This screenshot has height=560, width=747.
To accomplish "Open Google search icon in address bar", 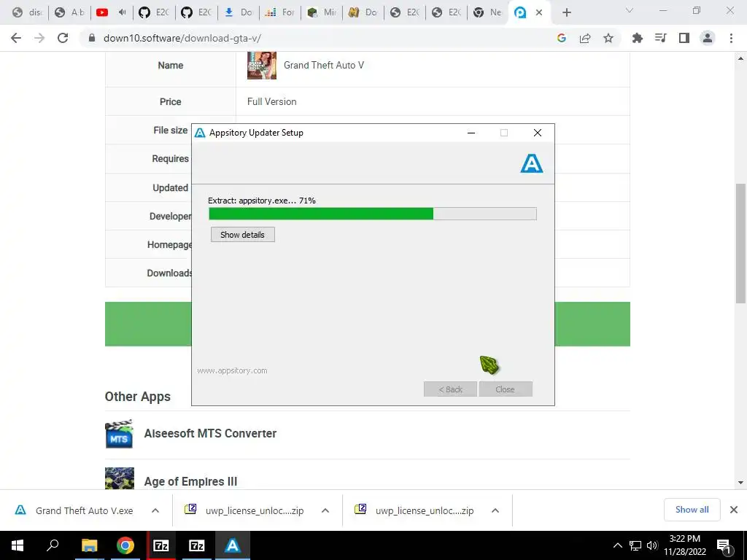I will point(562,38).
